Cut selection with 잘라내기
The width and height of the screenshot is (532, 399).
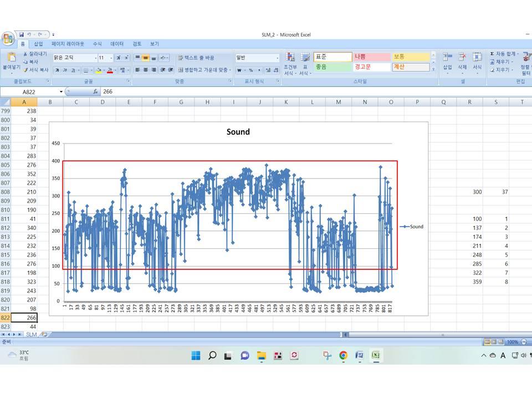35,54
